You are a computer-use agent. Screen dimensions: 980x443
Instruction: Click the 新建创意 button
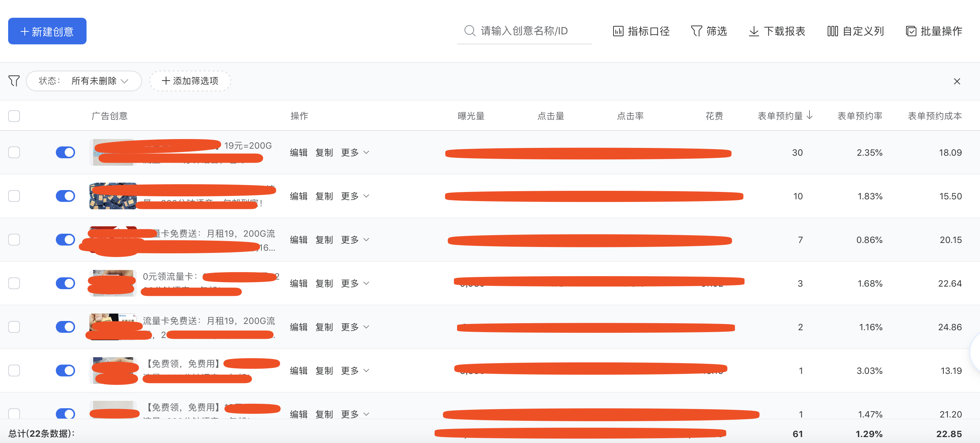coord(47,31)
